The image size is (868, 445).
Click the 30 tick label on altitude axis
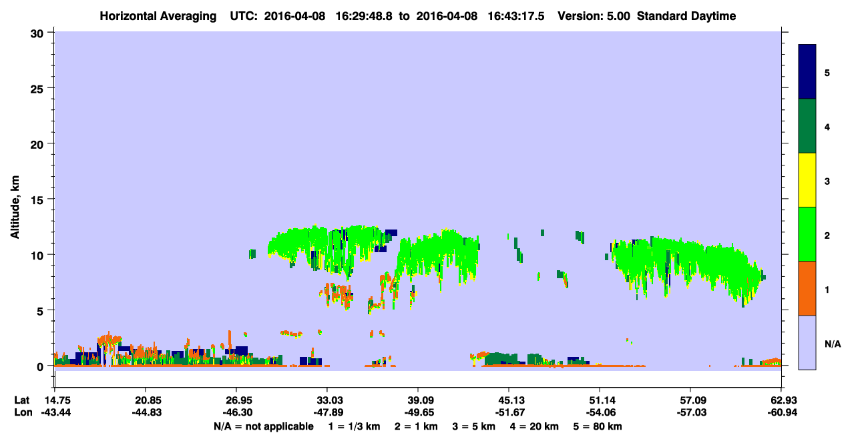point(39,33)
